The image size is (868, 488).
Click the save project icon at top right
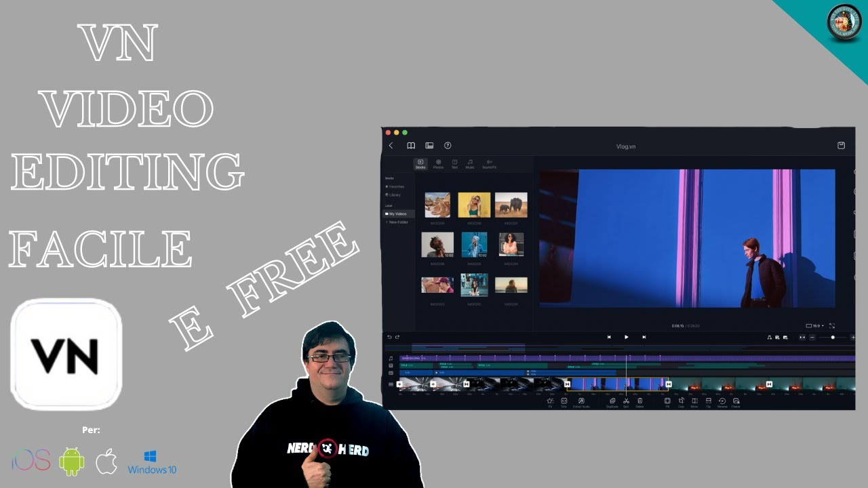[x=842, y=146]
